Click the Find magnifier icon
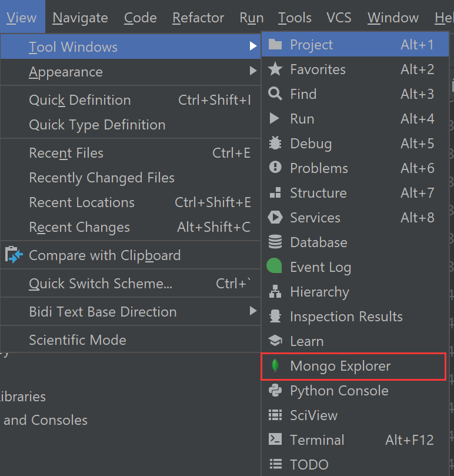 point(274,94)
